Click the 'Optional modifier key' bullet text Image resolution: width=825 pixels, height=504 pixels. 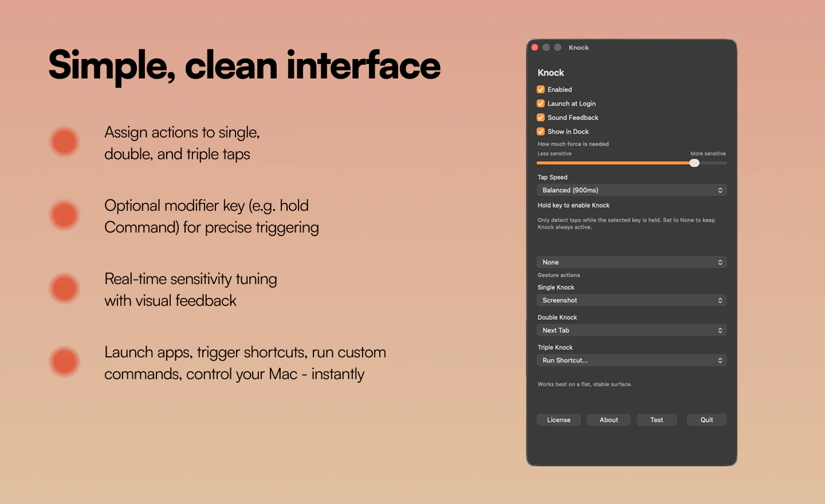click(211, 216)
